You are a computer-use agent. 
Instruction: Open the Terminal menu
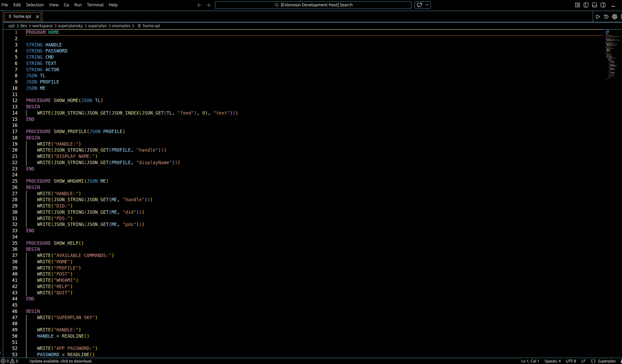tap(95, 5)
